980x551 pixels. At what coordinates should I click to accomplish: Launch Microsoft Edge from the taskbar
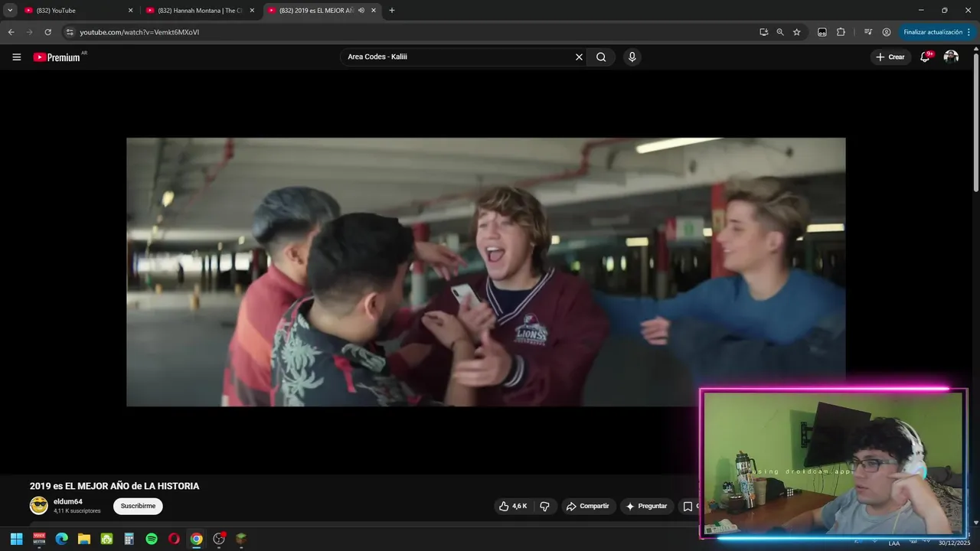click(61, 539)
